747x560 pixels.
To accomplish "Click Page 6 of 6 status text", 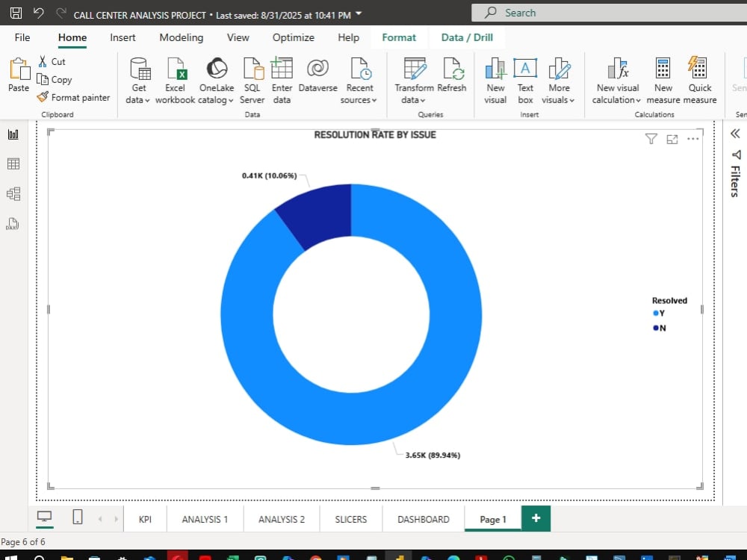I will pos(23,542).
